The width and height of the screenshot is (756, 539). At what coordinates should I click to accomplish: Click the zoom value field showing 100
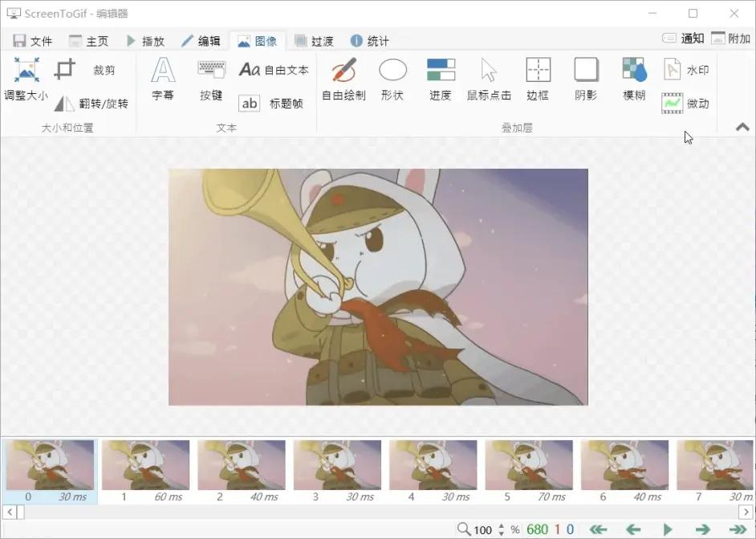click(x=482, y=530)
